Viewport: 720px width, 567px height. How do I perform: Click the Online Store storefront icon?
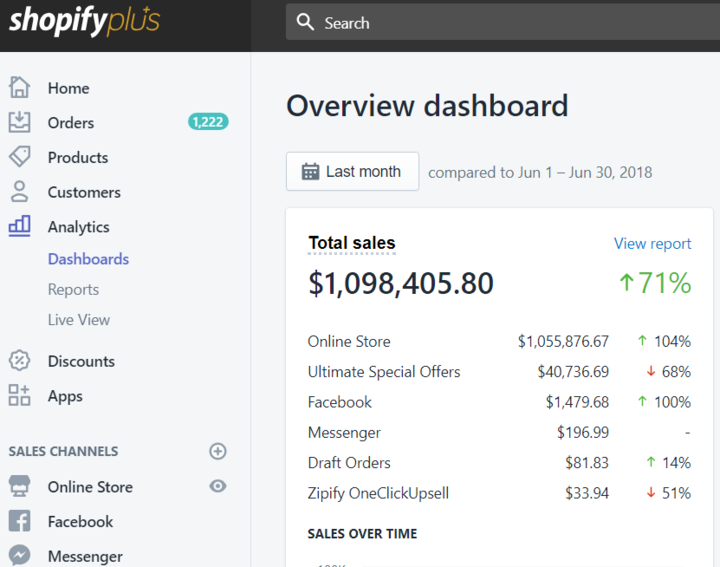click(19, 486)
